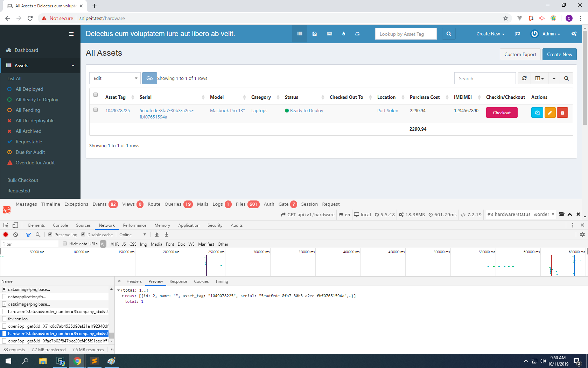Screen dimensions: 588x368
Task: Open the alerts flag icon in navbar
Action: pos(518,34)
